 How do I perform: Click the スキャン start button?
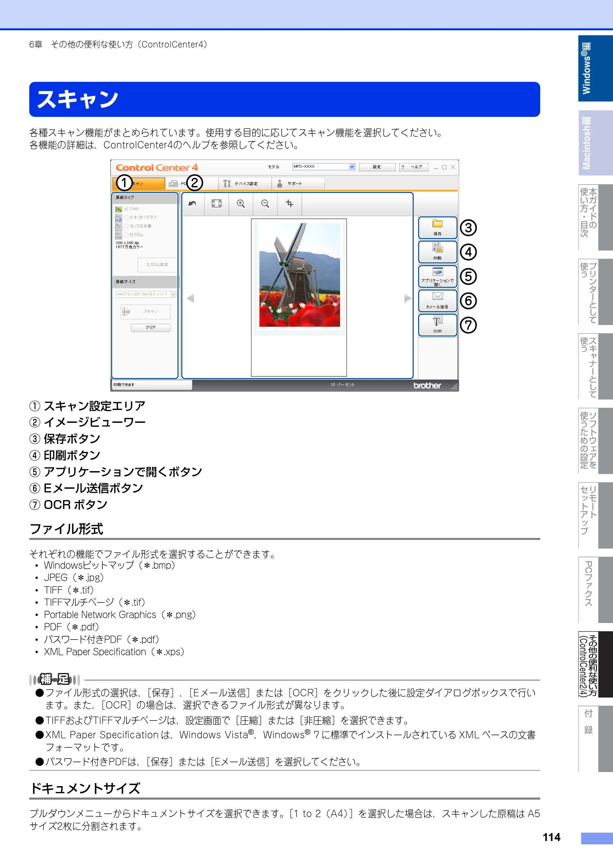(x=146, y=312)
